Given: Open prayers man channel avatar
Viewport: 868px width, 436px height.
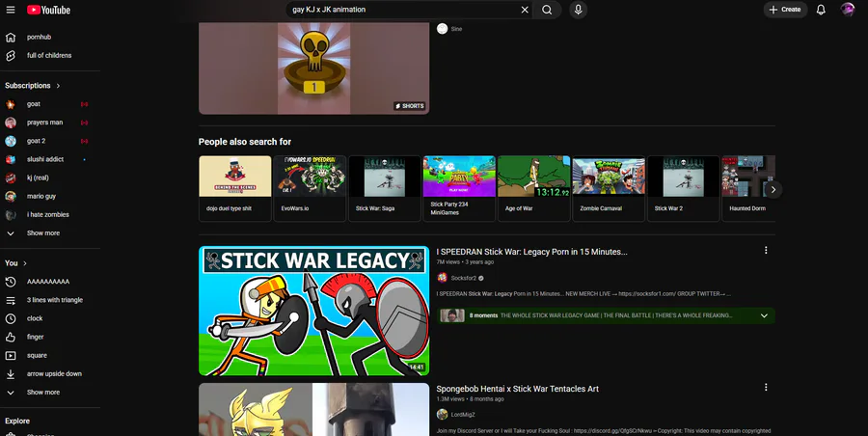Looking at the screenshot, I should coord(11,123).
